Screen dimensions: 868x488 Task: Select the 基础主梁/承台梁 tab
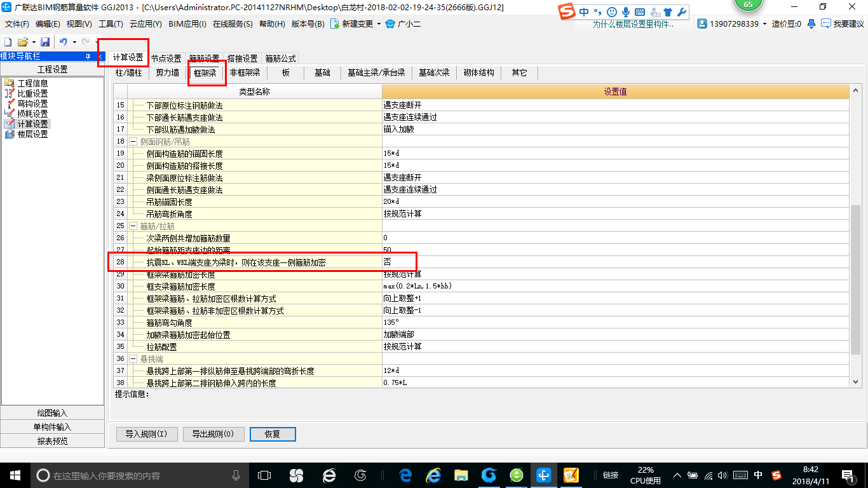coord(376,72)
